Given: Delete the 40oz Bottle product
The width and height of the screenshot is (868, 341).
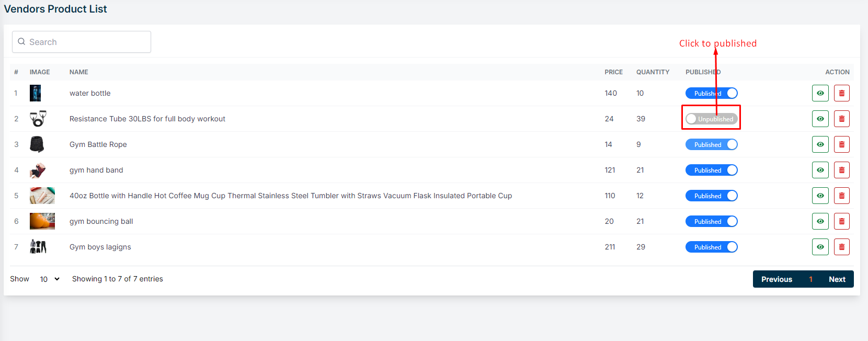Looking at the screenshot, I should pos(841,196).
